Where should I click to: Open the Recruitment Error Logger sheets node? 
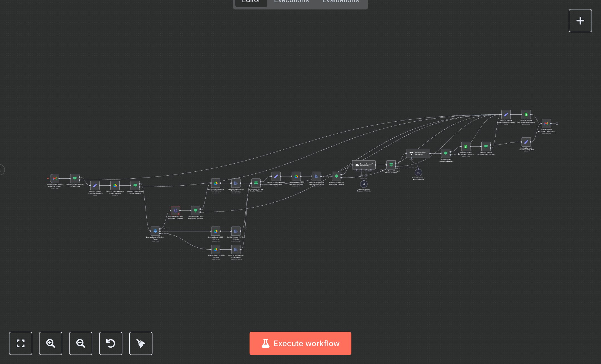[x=526, y=114]
